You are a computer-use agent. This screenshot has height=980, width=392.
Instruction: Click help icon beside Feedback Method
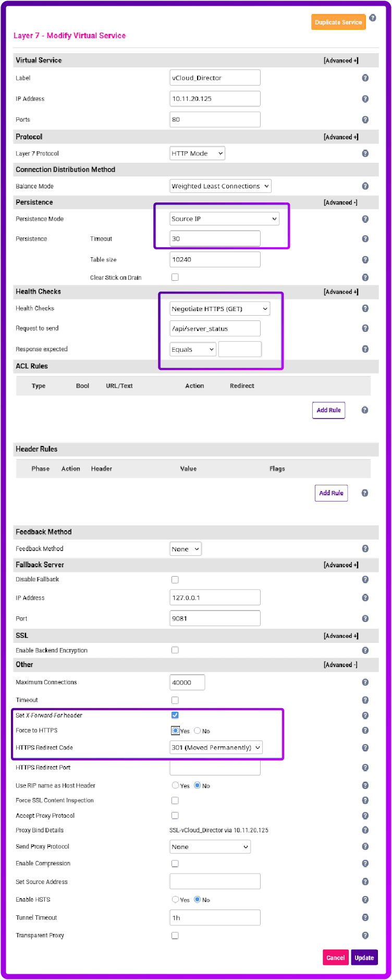[365, 548]
